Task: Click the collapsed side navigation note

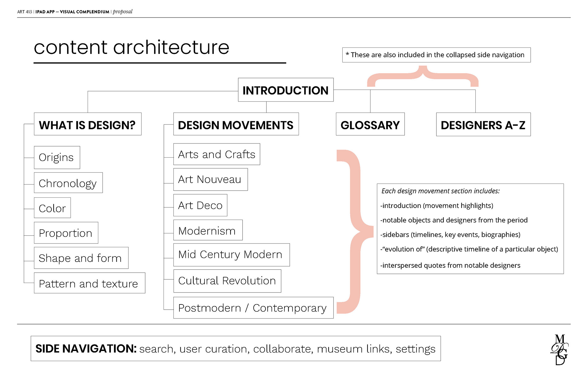Action: 436,55
